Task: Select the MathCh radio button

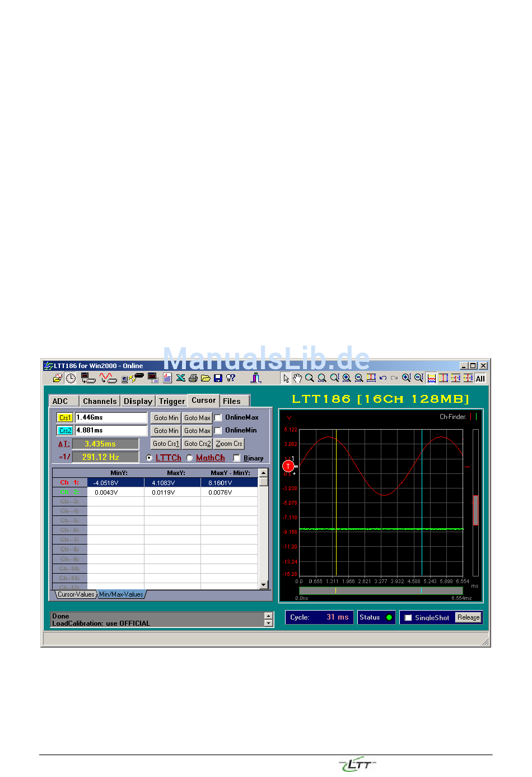Action: tap(189, 458)
